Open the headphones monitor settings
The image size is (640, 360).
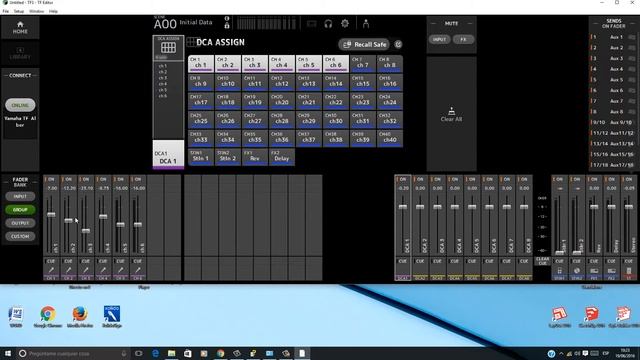[x=328, y=24]
